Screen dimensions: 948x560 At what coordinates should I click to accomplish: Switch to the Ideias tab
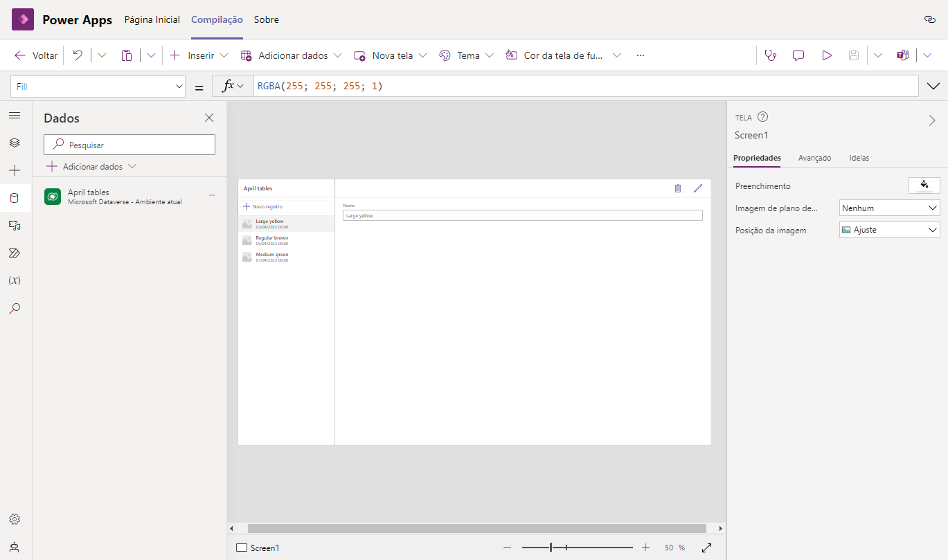coord(859,158)
